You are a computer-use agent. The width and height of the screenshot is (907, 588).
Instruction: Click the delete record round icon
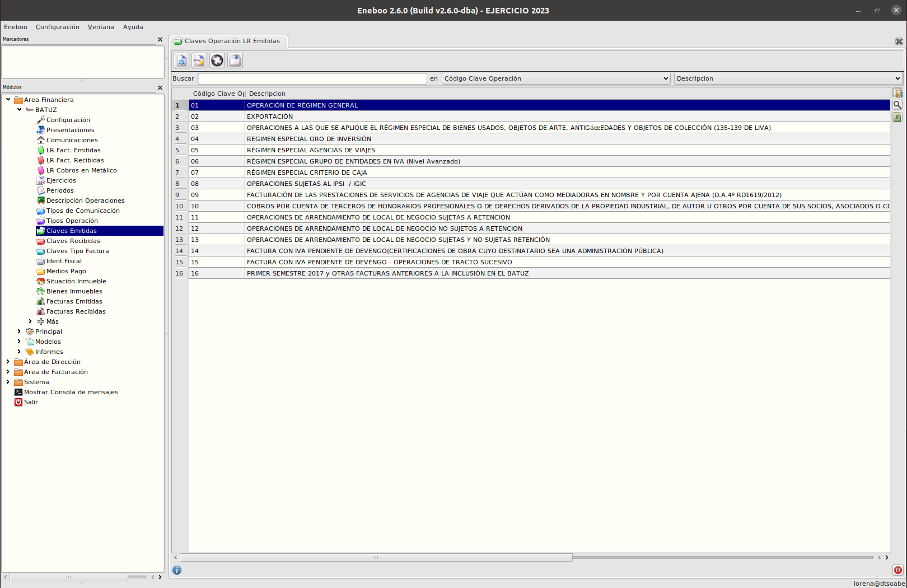pos(217,60)
